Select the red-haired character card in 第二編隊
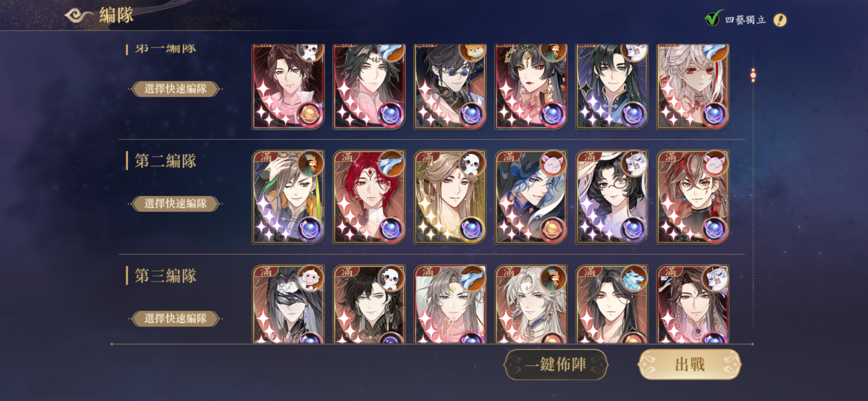Image resolution: width=868 pixels, height=401 pixels. [x=369, y=198]
